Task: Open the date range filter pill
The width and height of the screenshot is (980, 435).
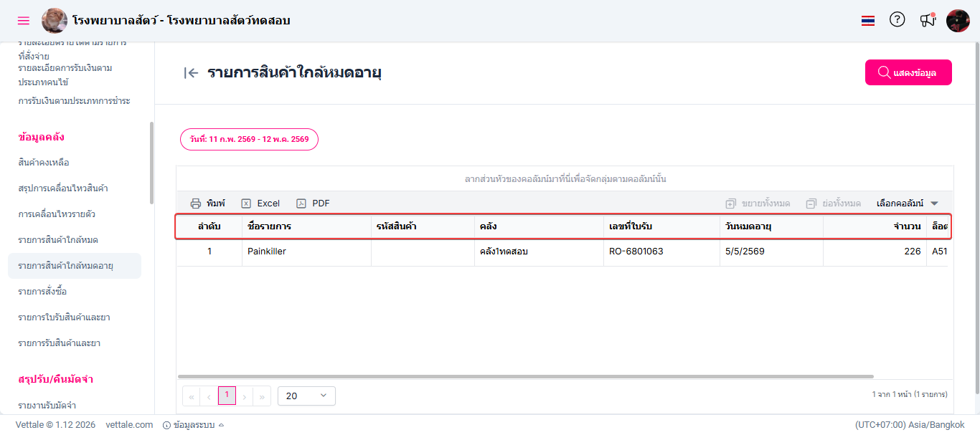Action: [249, 139]
